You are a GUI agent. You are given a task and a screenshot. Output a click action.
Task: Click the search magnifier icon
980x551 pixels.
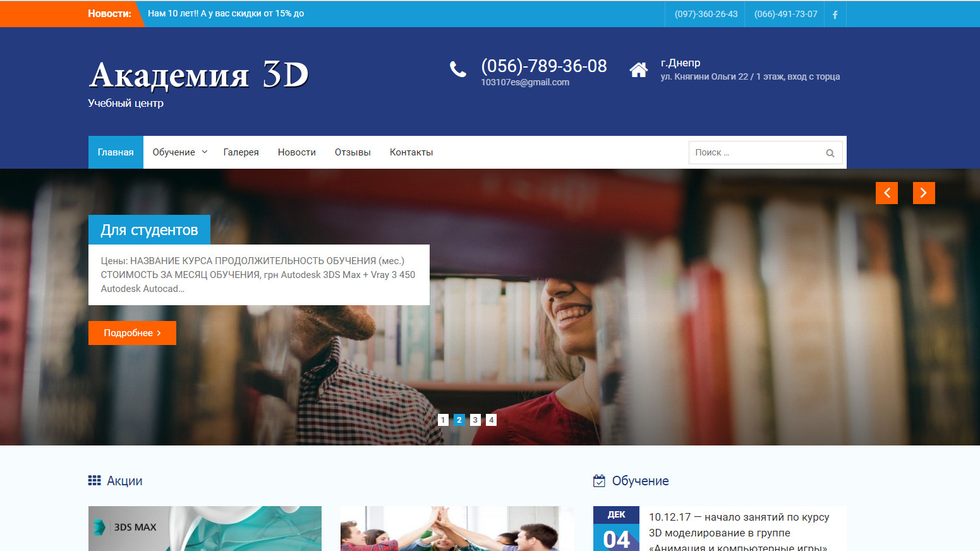click(830, 153)
